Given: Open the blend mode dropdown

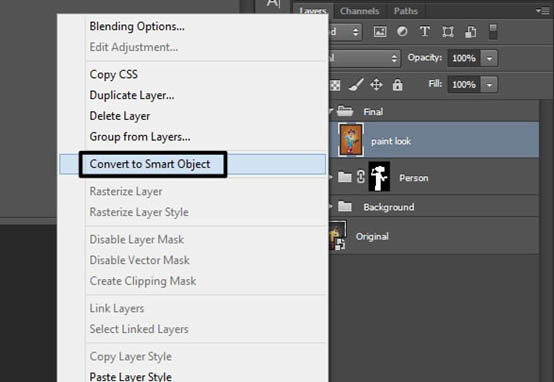Looking at the screenshot, I should [364, 58].
